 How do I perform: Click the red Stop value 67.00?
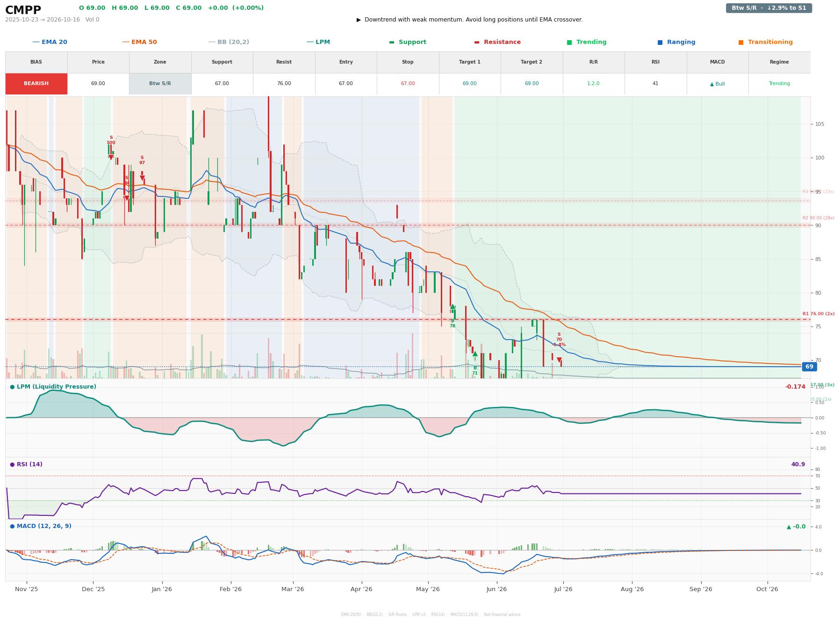408,84
